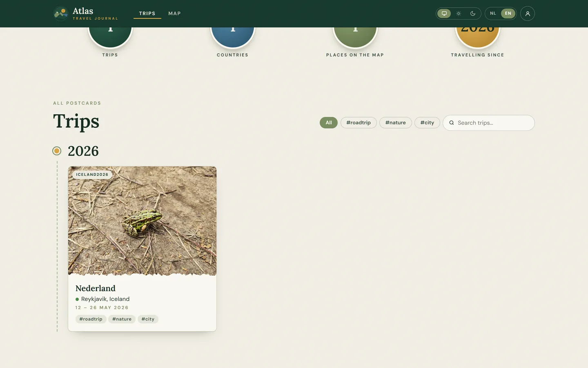The height and width of the screenshot is (368, 588).
Task: Click the ICELAND2026 badge
Action: 92,175
